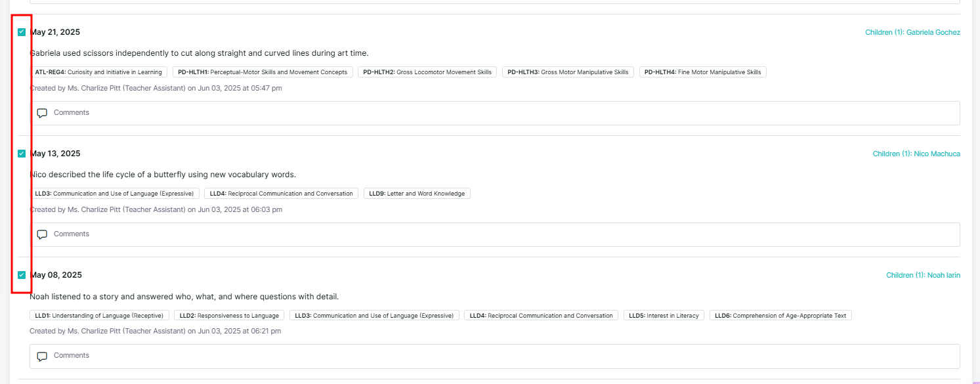Image resolution: width=980 pixels, height=384 pixels.
Task: Click the LLD2 Responsiveness to Language tag
Action: click(x=229, y=316)
